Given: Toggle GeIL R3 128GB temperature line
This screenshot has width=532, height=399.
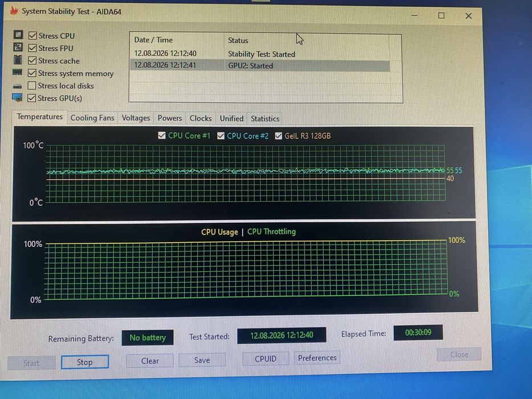Looking at the screenshot, I should tap(279, 136).
